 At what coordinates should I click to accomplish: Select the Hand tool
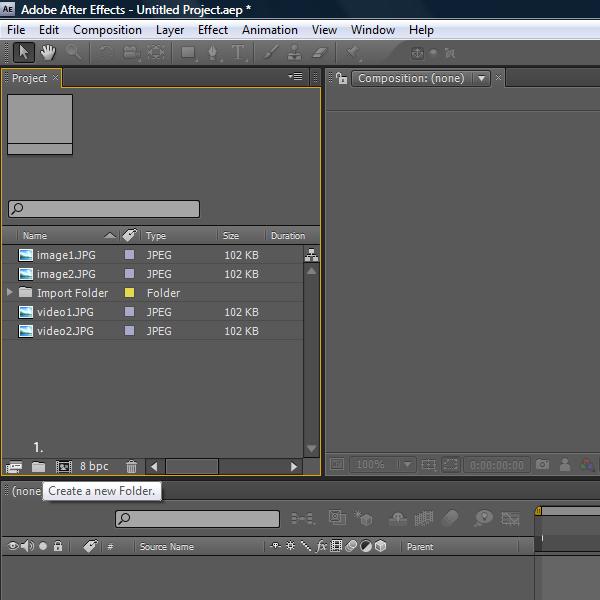pyautogui.click(x=48, y=52)
